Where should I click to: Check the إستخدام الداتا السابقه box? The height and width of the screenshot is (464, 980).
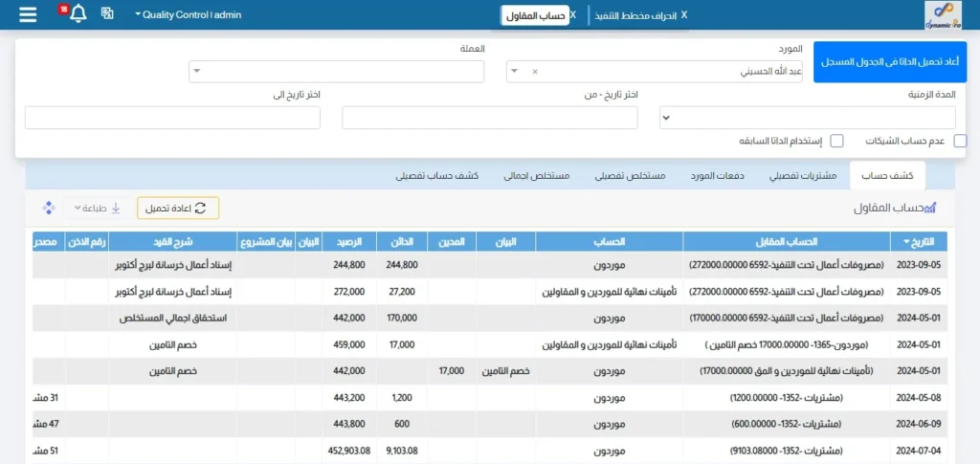click(x=836, y=141)
